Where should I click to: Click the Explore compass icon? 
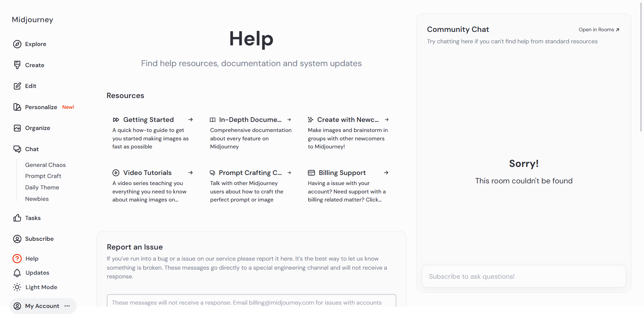pyautogui.click(x=17, y=44)
